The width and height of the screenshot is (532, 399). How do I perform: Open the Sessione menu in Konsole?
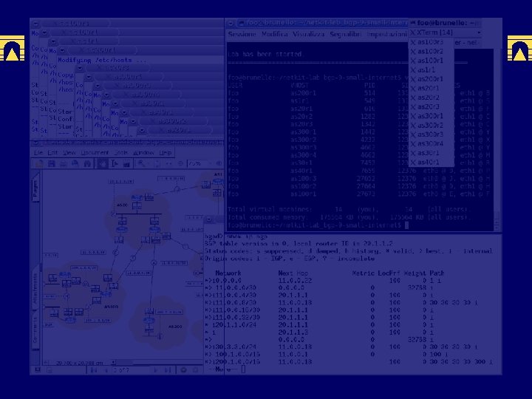coord(242,34)
